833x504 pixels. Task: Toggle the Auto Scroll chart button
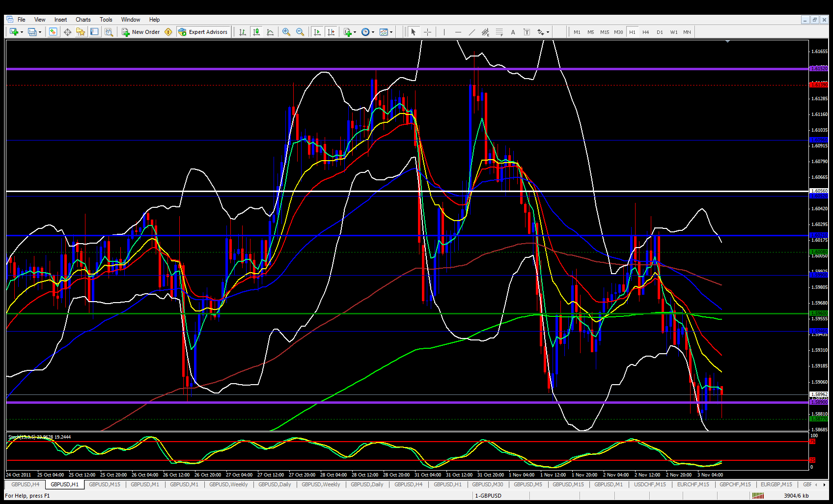pos(317,32)
